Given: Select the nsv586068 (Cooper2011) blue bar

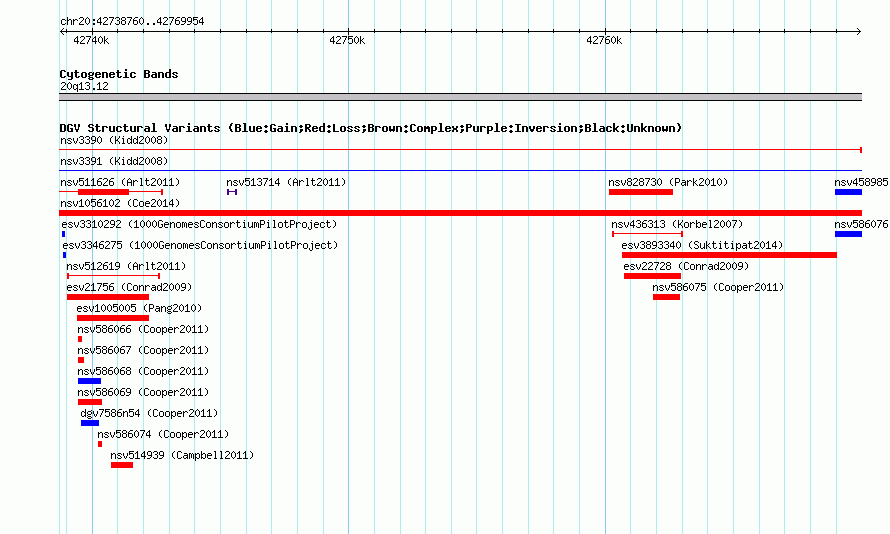Looking at the screenshot, I should (x=90, y=381).
